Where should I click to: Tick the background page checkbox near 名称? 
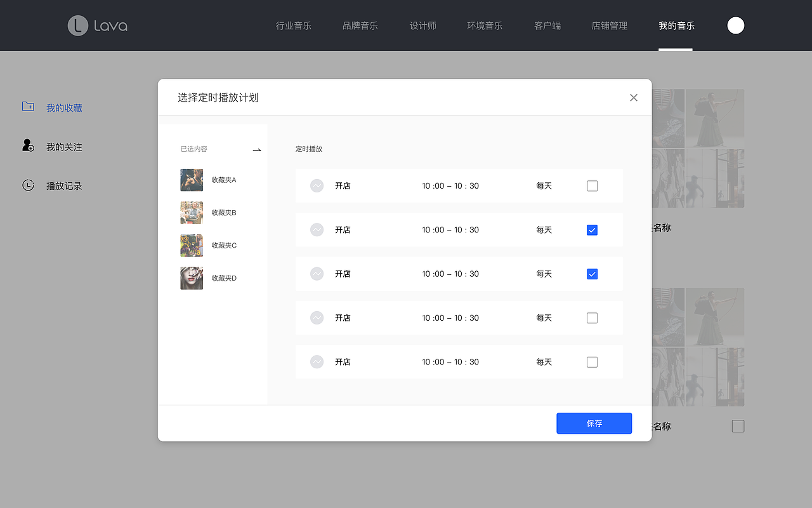coord(738,426)
